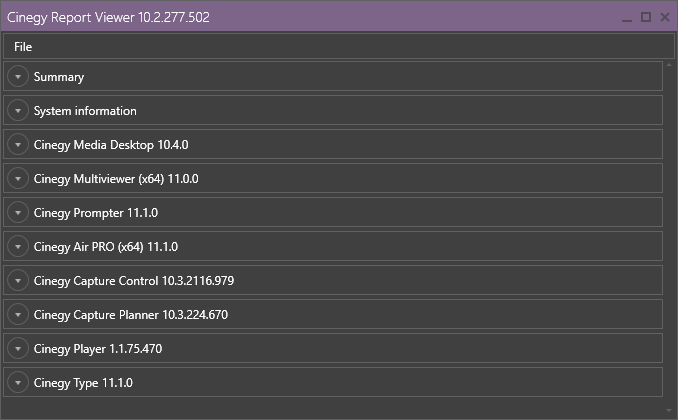This screenshot has width=678, height=420.
Task: Expand Cinegy Type 11.1.0 arrow
Action: 18,383
